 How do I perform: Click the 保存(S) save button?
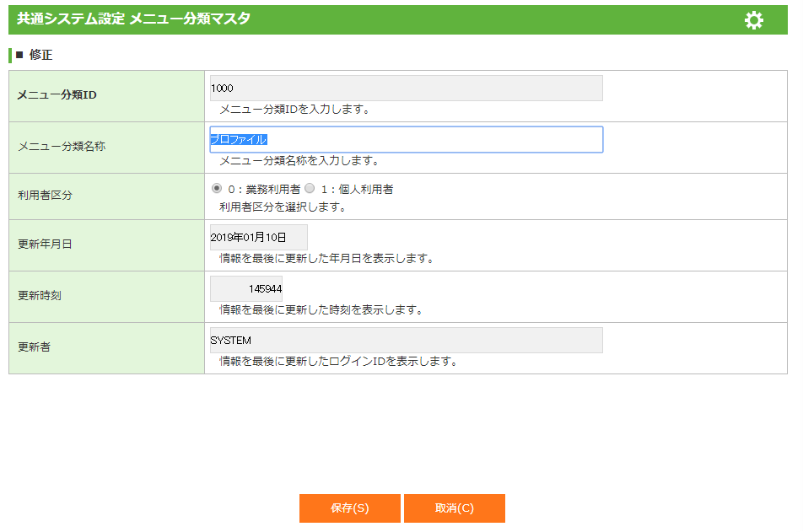click(349, 508)
